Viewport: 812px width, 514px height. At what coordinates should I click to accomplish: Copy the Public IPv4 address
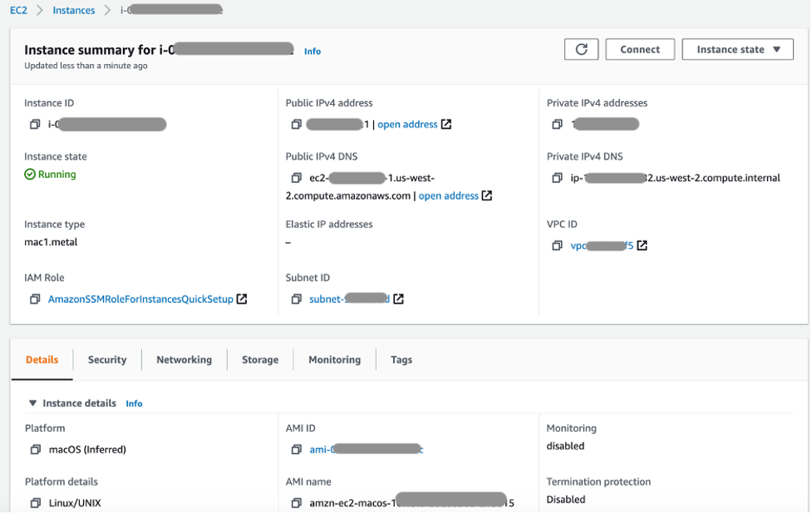pos(297,123)
